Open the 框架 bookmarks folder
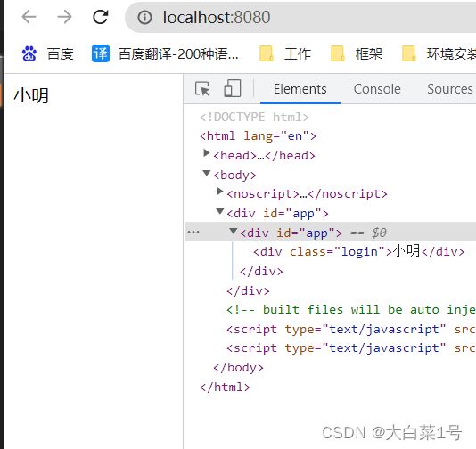The width and height of the screenshot is (476, 449). tap(357, 53)
